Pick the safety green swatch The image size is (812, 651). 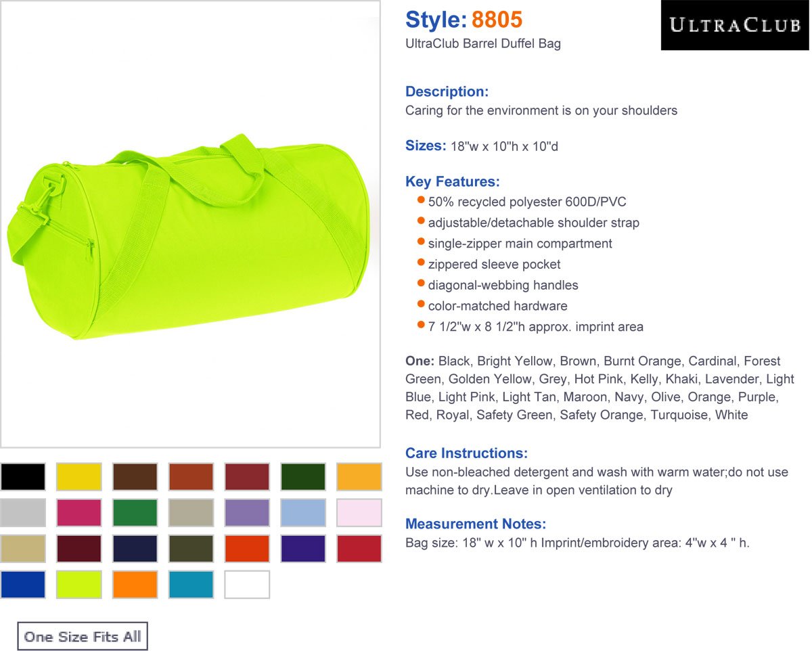[x=79, y=584]
